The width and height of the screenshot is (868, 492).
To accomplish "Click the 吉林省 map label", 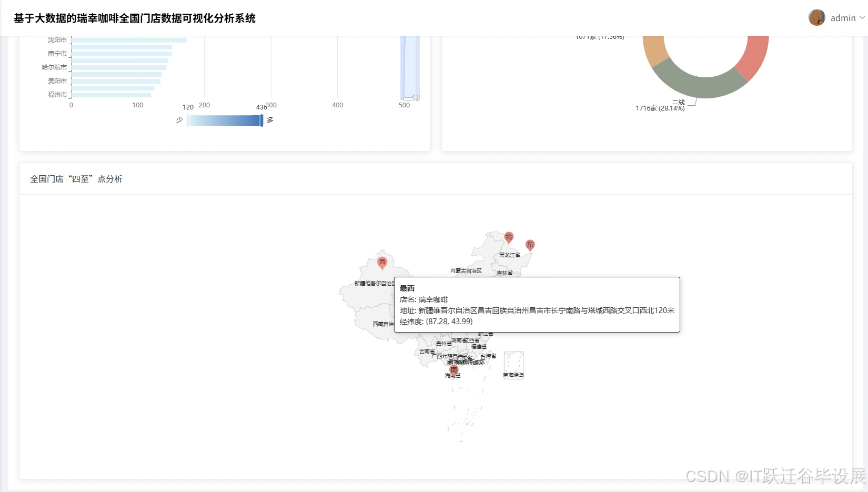I will point(504,273).
